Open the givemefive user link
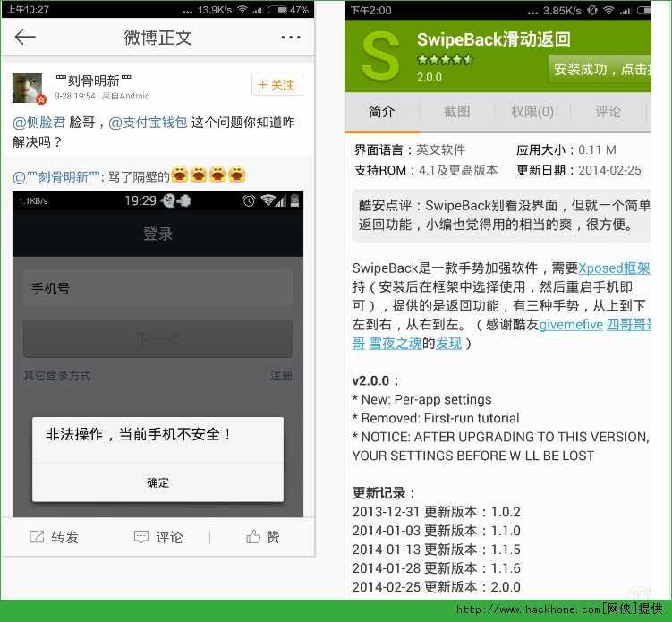The image size is (672, 622). [570, 325]
